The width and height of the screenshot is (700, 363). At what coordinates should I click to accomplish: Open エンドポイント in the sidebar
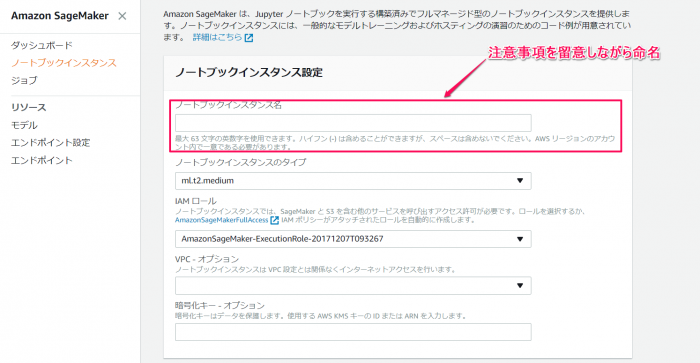coord(42,160)
